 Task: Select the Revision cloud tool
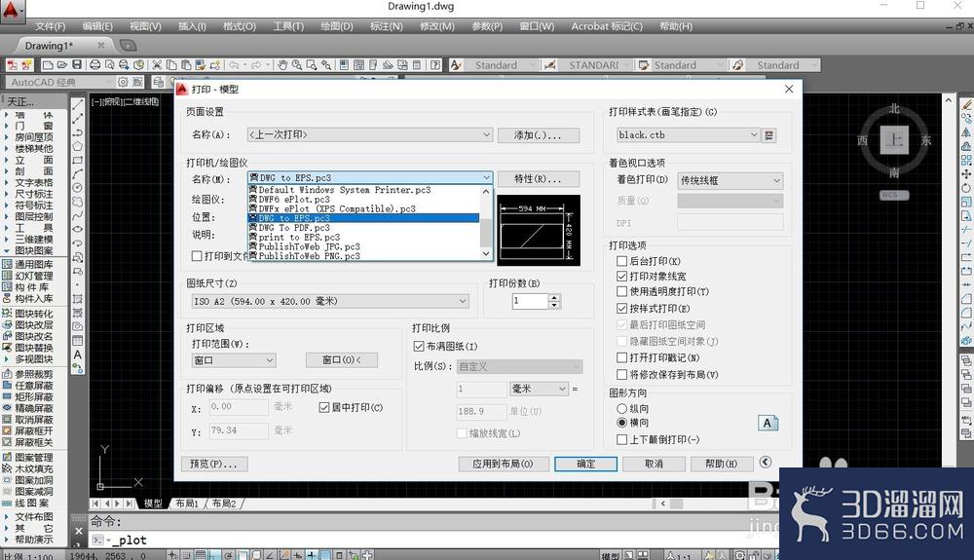pos(78,202)
